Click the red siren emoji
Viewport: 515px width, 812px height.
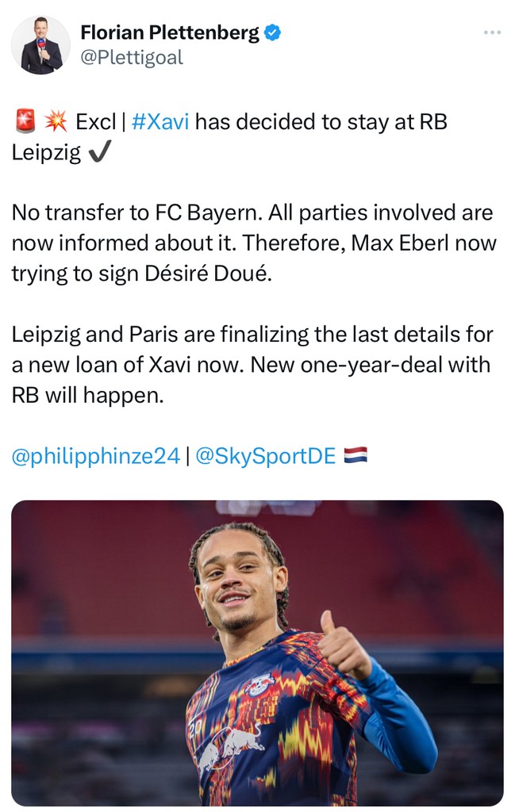(25, 123)
